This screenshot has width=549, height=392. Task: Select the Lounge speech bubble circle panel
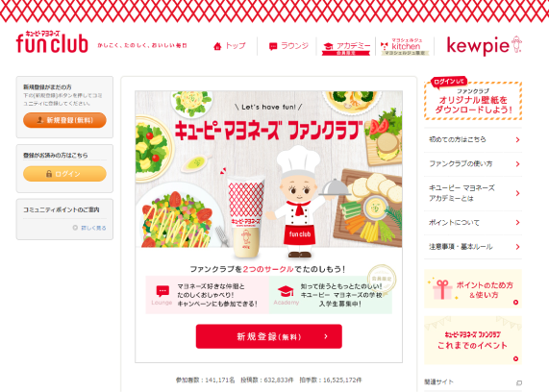tap(208, 295)
